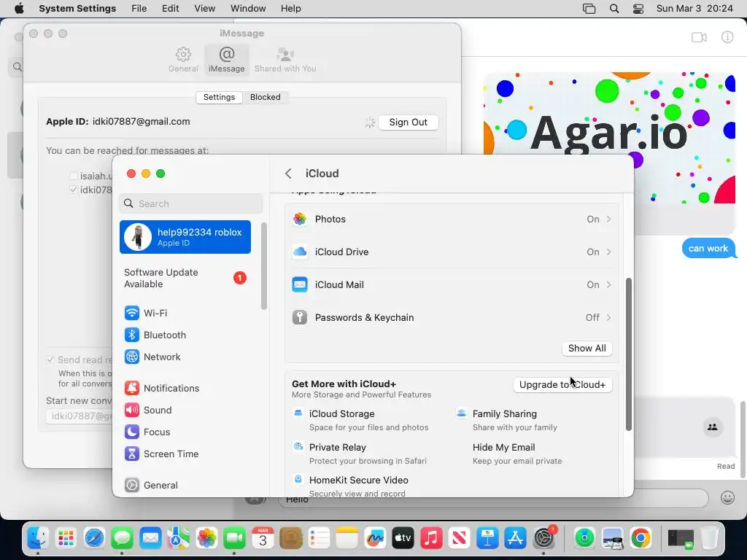Screen dimensions: 747x560
Task: Switch to General tab in iMessage window
Action: (183, 60)
